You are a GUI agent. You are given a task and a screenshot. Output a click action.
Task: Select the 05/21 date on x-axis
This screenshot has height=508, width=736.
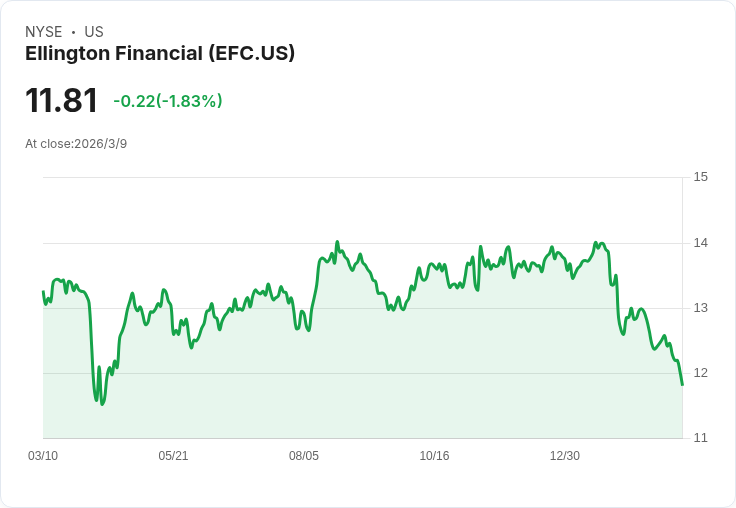[173, 456]
